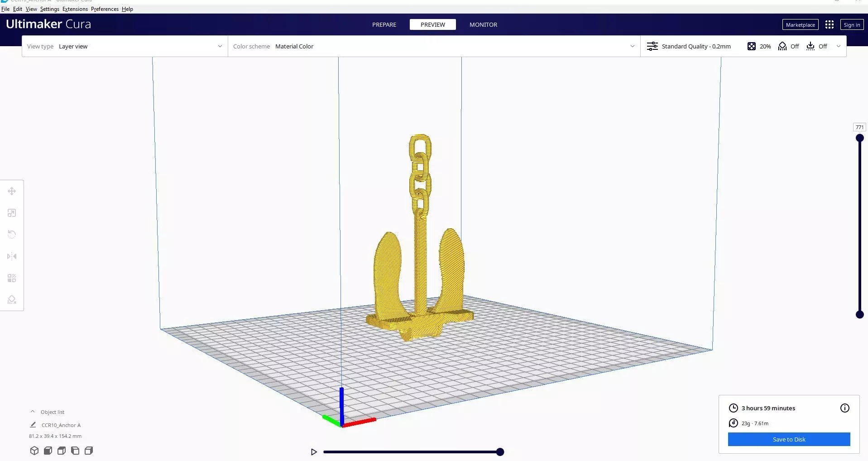
Task: Switch to the PREPARE stage
Action: click(x=384, y=24)
